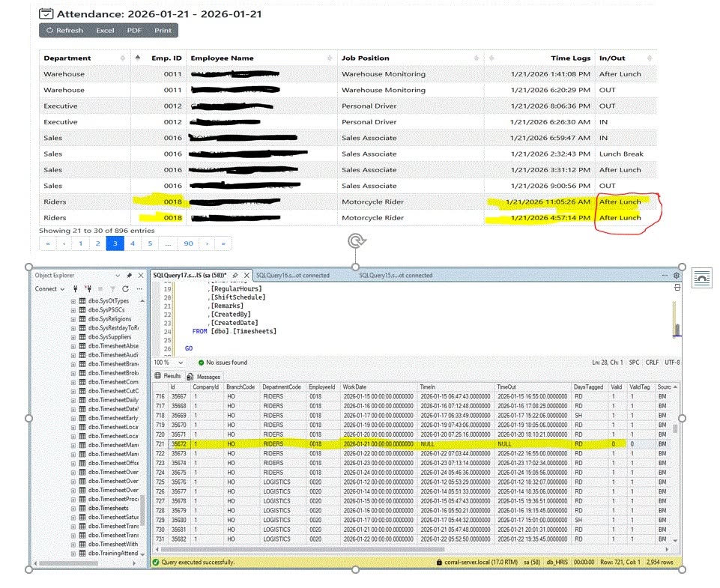720x588 pixels.
Task: Click the rotate handle above the selected picture
Action: (x=356, y=240)
